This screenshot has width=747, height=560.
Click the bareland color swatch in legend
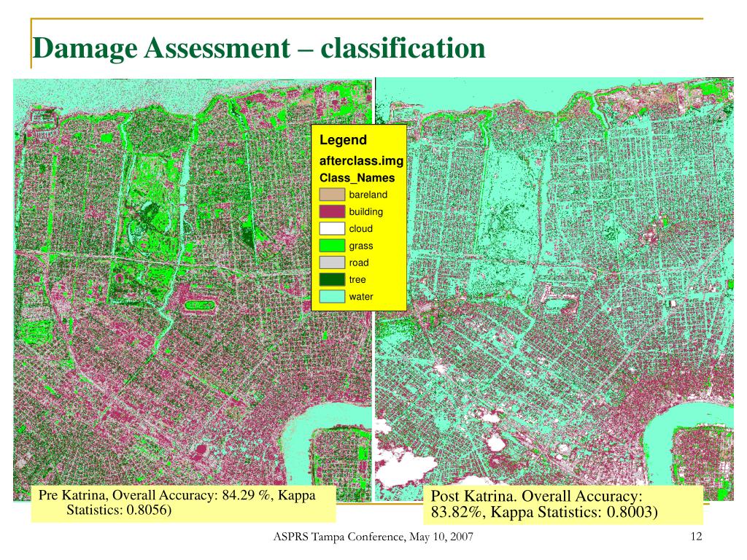click(332, 194)
